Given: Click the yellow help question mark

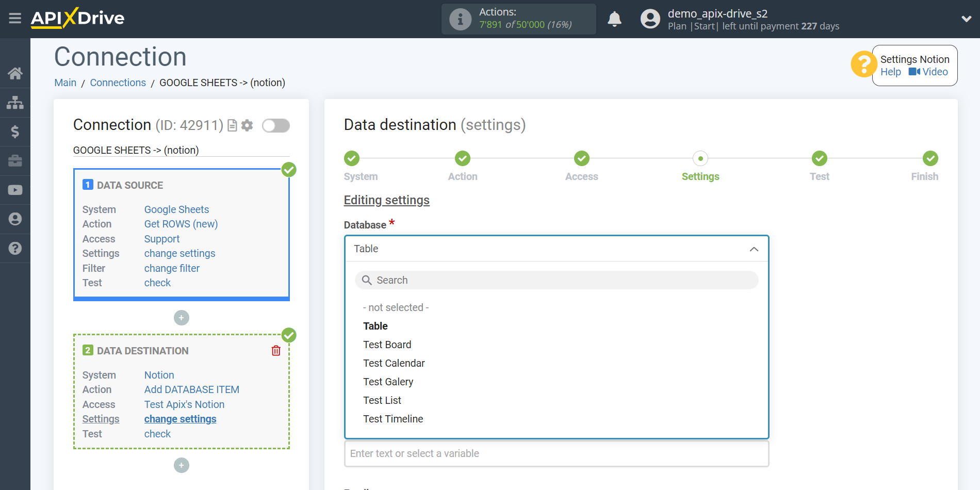Looking at the screenshot, I should [863, 64].
